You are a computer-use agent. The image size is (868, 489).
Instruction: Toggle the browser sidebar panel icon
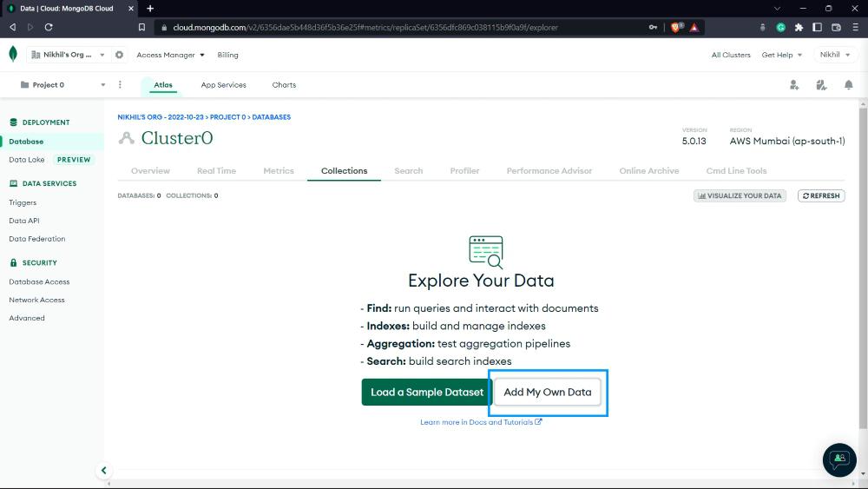(x=817, y=27)
